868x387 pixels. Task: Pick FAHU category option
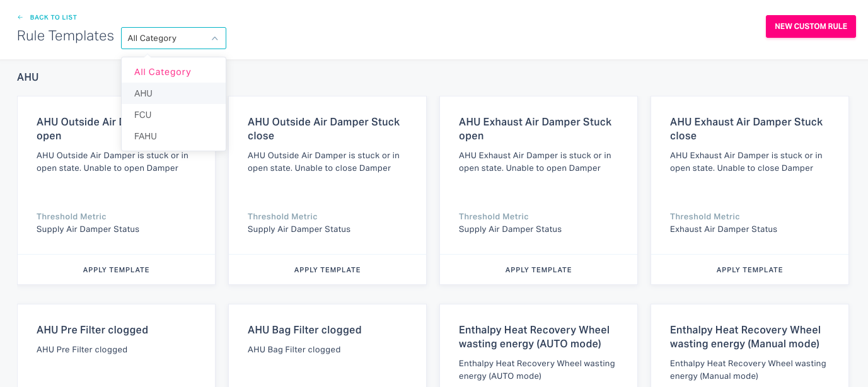click(x=146, y=136)
